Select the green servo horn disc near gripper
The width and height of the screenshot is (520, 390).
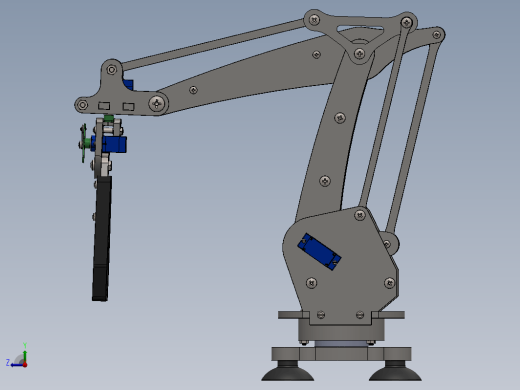tap(83, 143)
